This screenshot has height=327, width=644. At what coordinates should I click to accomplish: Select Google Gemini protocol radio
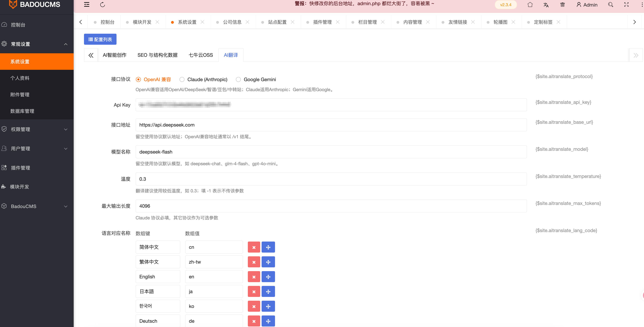pyautogui.click(x=238, y=79)
